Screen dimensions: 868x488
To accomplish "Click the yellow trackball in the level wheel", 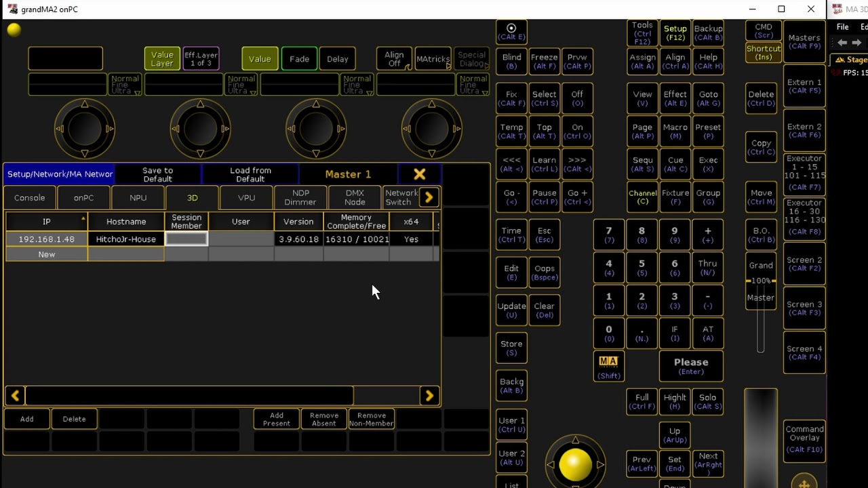I will click(x=575, y=464).
